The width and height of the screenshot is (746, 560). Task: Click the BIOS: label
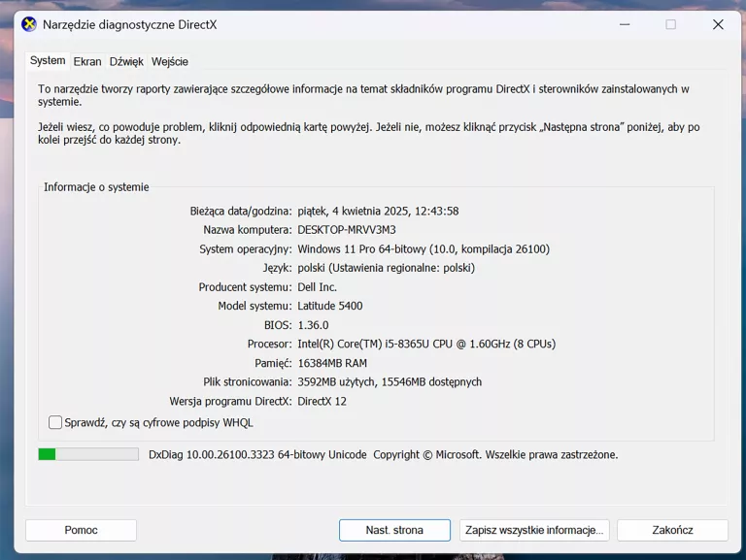278,325
